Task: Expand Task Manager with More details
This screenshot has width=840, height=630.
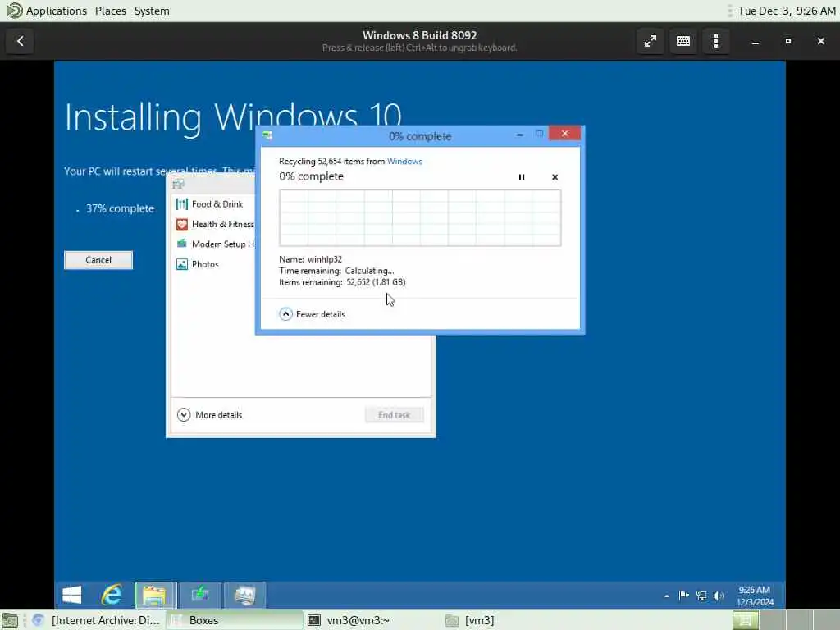Action: (209, 414)
